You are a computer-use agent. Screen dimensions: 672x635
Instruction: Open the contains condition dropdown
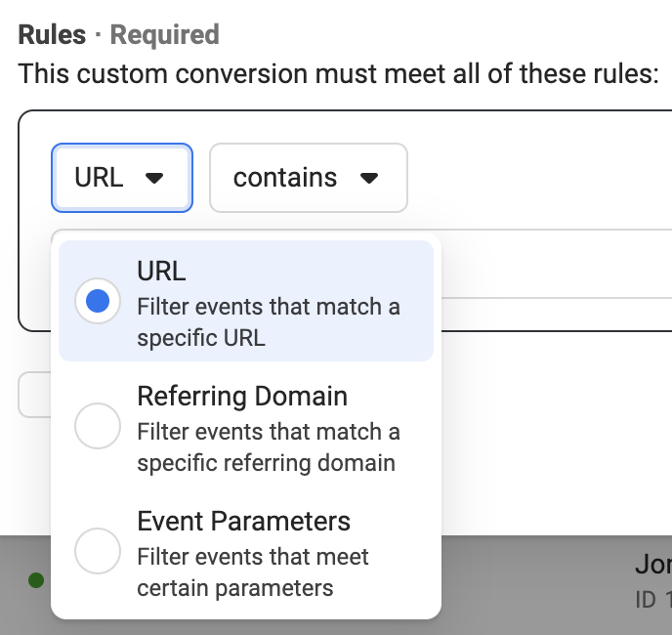coord(308,178)
